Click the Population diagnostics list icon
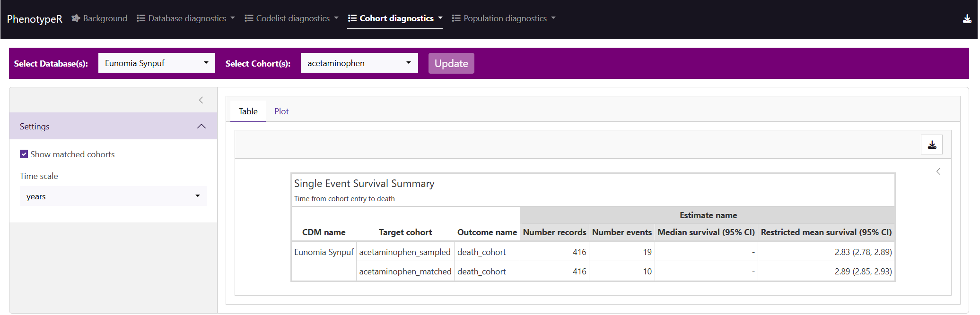The height and width of the screenshot is (315, 980). click(x=456, y=18)
